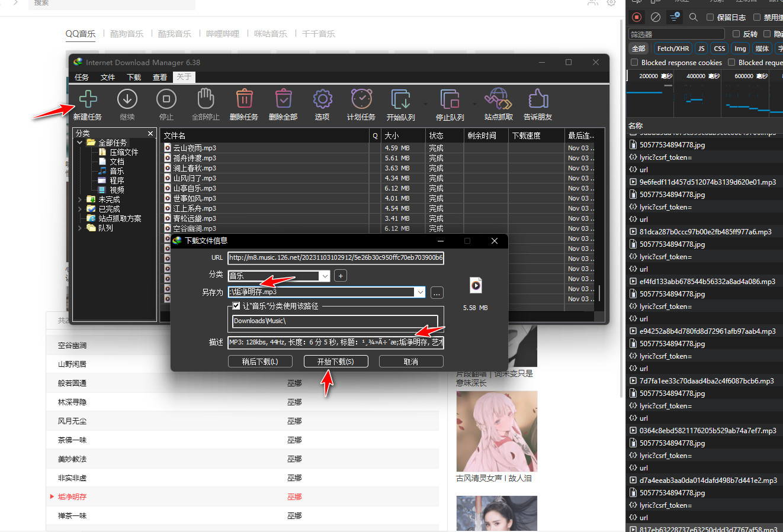Filter network requests by Fetch/XHR
The image size is (783, 532).
673,49
